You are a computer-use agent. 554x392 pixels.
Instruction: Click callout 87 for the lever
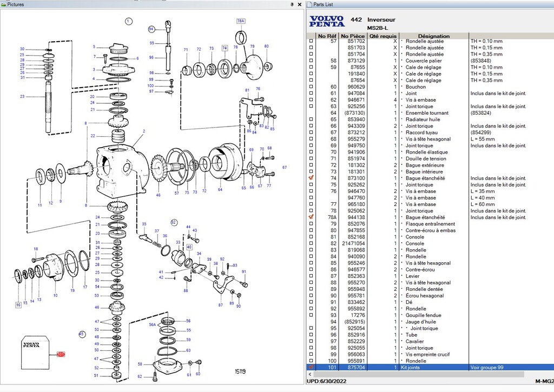tap(221, 305)
